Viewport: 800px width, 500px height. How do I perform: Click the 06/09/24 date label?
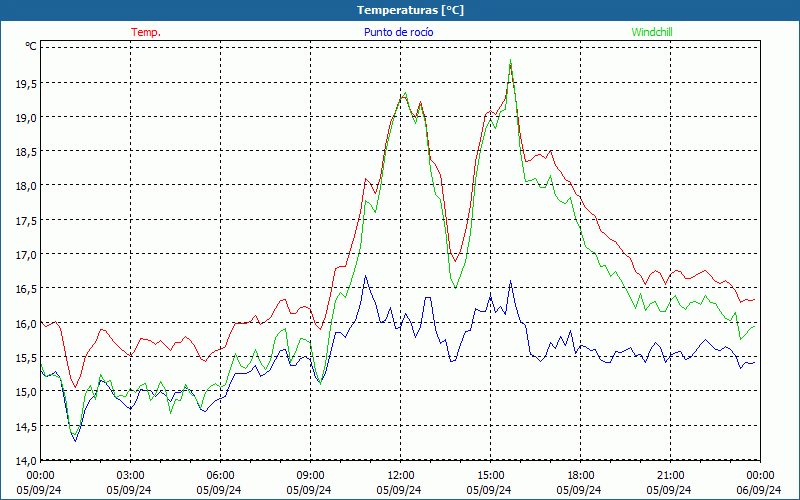pos(759,490)
